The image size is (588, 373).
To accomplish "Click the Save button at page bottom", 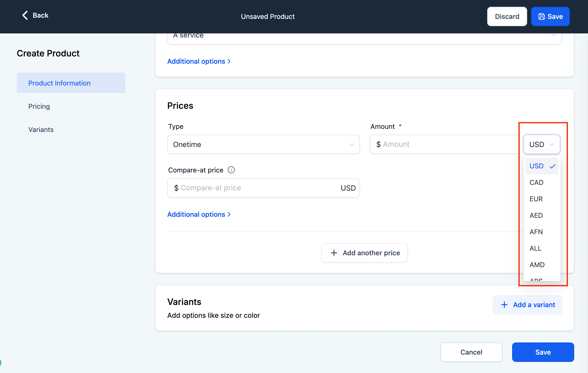I will pyautogui.click(x=543, y=352).
